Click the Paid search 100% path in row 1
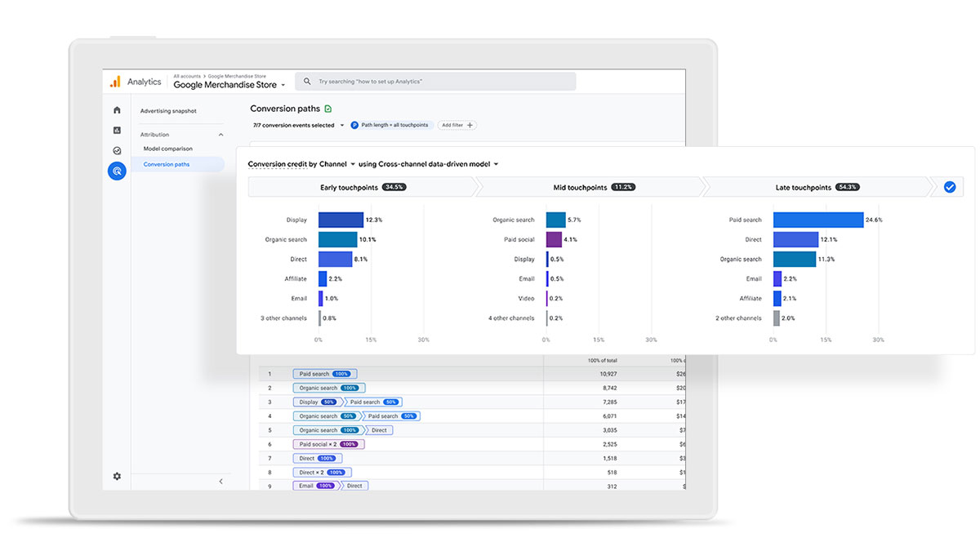The height and width of the screenshot is (560, 980). click(x=323, y=374)
